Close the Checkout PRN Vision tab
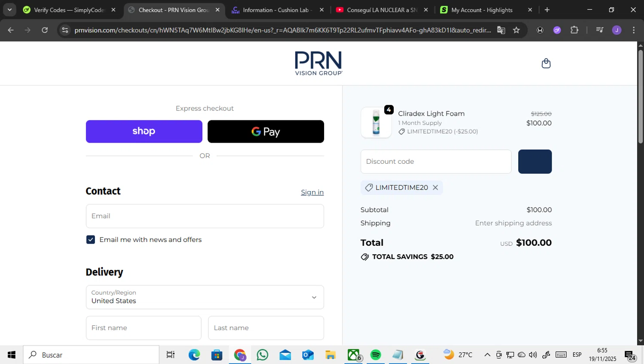 coord(218,10)
